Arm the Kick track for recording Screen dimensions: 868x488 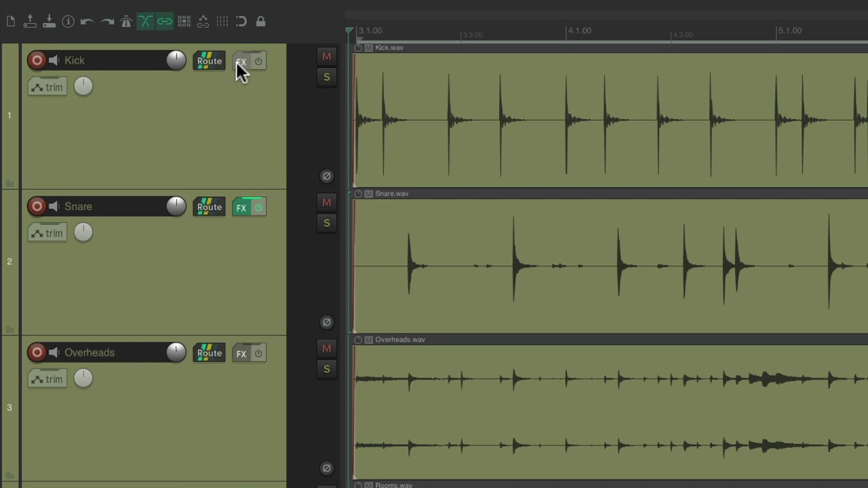[x=37, y=60]
